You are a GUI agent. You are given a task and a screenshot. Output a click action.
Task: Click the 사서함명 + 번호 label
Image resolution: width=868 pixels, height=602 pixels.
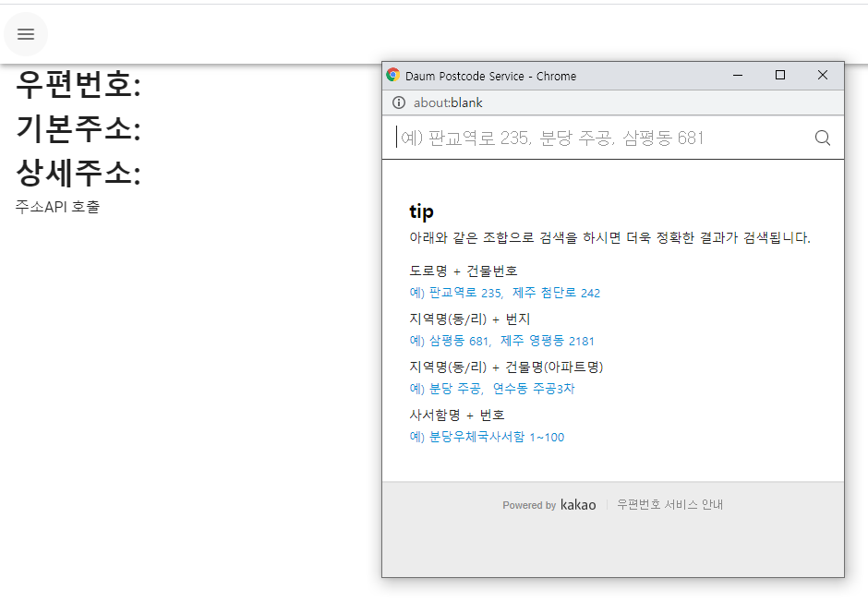coord(457,415)
